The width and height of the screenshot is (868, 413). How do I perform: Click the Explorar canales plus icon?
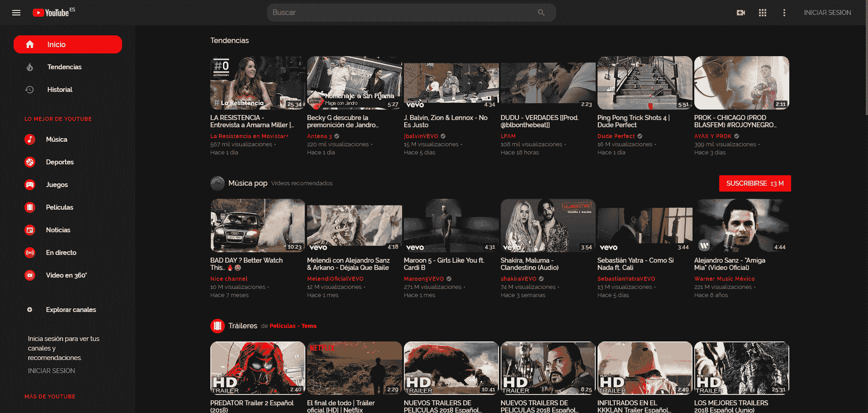(30, 310)
